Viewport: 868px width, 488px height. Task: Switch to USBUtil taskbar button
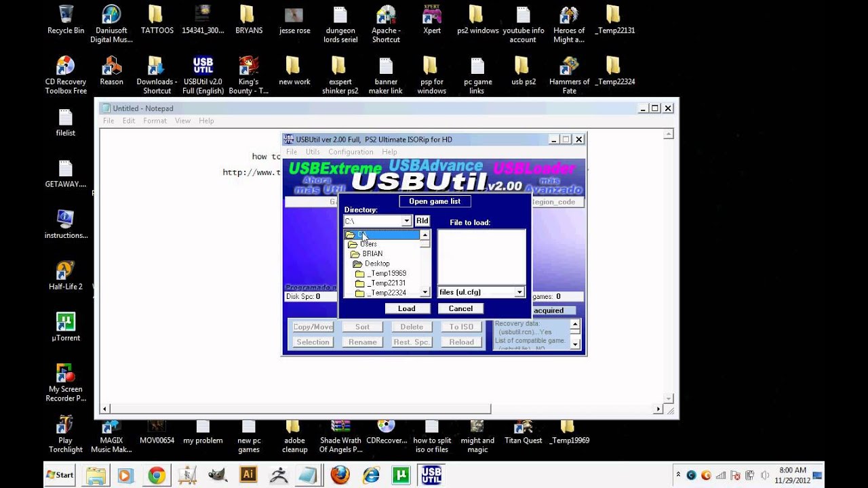click(431, 475)
